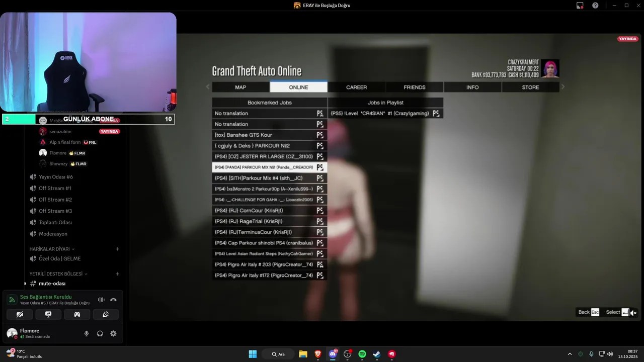
Task: Open the help question mark icon
Action: (595, 5)
